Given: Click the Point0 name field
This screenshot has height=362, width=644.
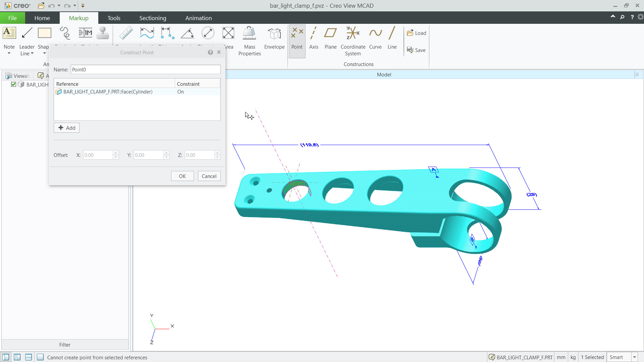Looking at the screenshot, I should 146,69.
